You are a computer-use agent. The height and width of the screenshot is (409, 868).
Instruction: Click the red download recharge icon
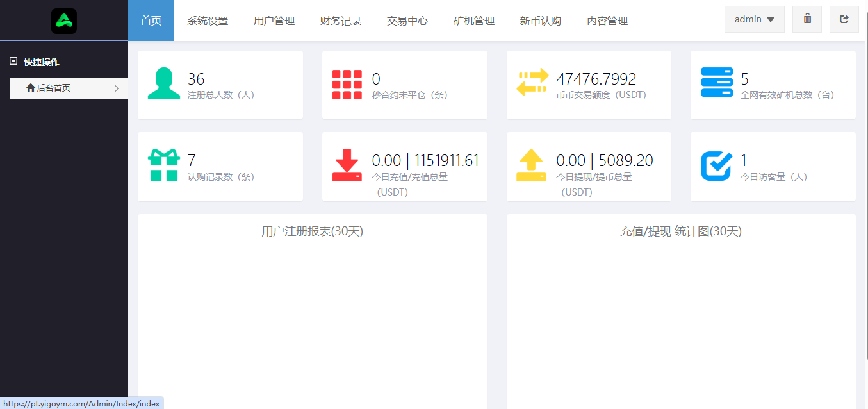(x=347, y=165)
